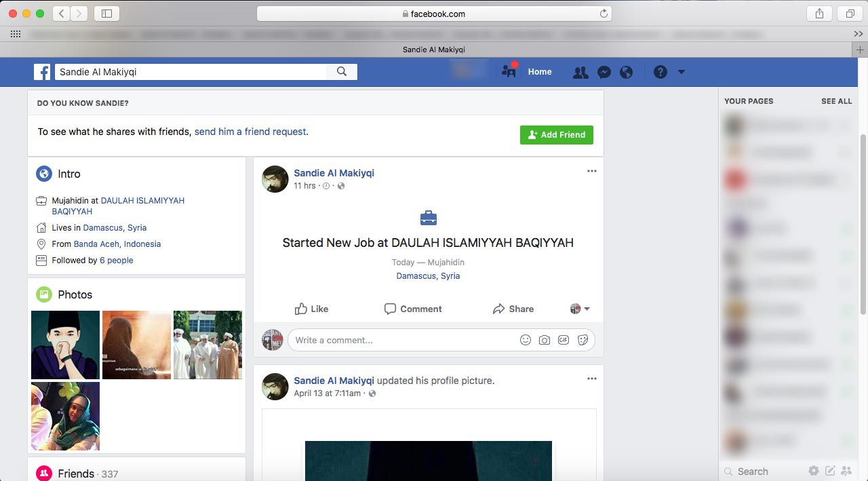This screenshot has width=868, height=481.
Task: Open the Damascus, Syria link in Intro
Action: pyautogui.click(x=115, y=228)
